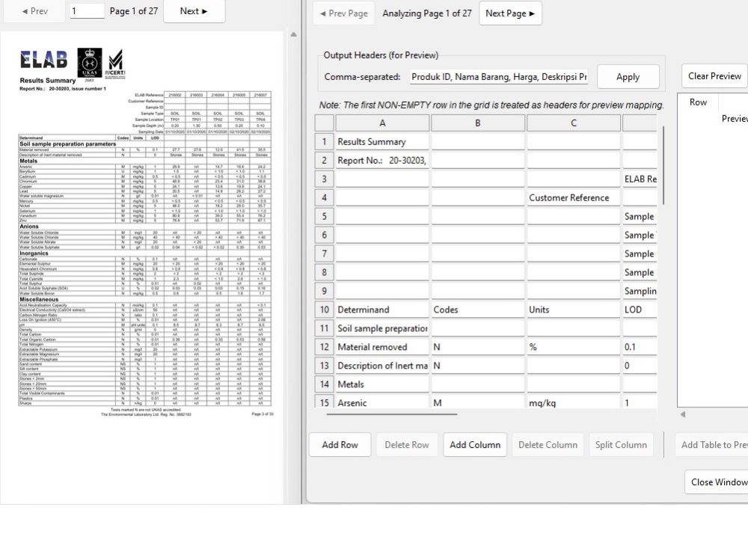Click the Report No. 20-30203 cell
748x560 pixels.
pos(382,160)
